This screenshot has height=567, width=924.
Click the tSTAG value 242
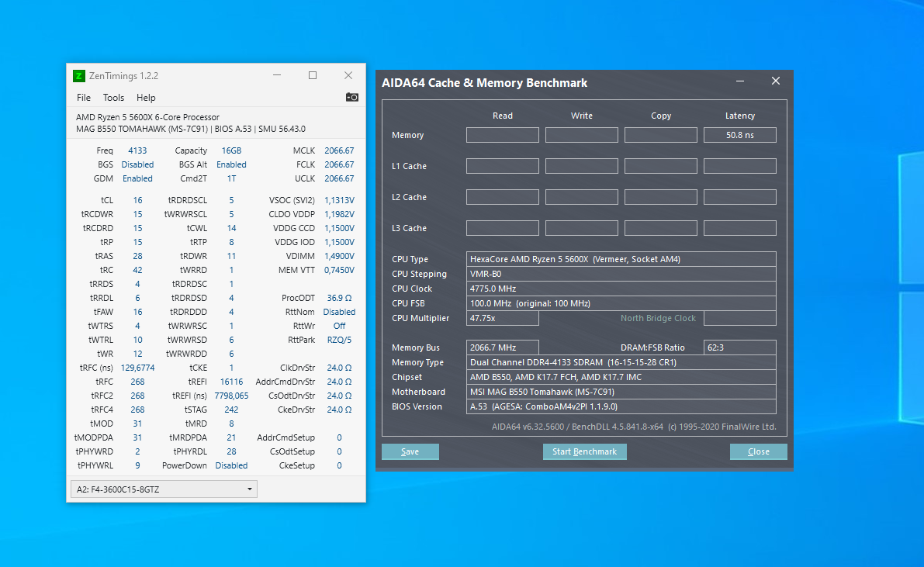tap(232, 410)
